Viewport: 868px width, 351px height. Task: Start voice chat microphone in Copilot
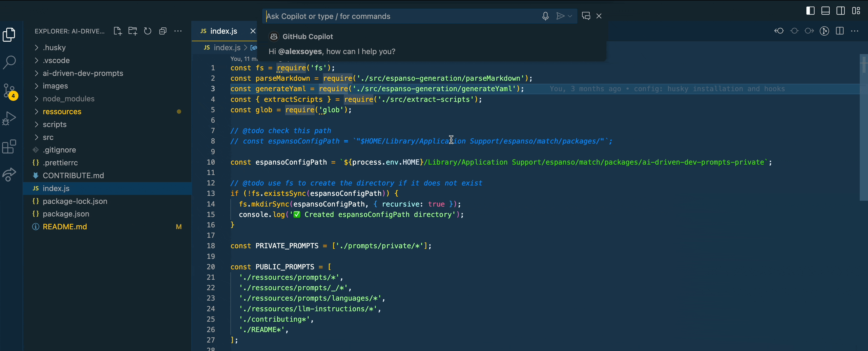point(545,16)
